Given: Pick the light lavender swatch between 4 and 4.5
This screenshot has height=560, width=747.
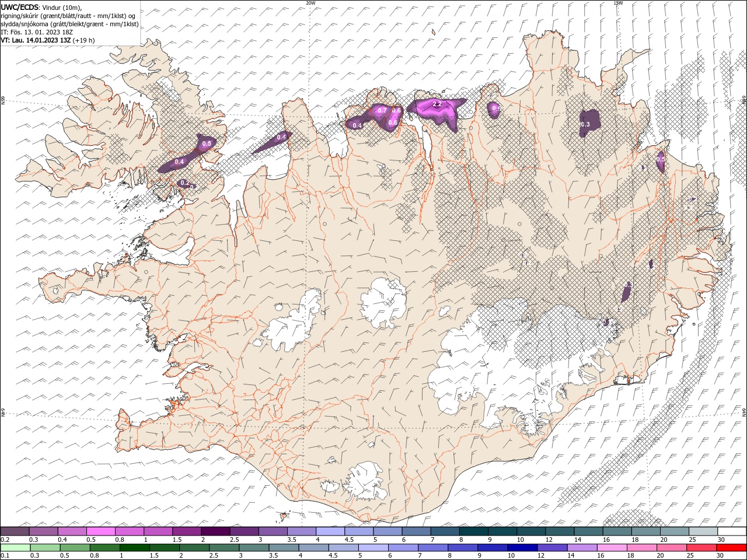Looking at the screenshot, I should [330, 531].
